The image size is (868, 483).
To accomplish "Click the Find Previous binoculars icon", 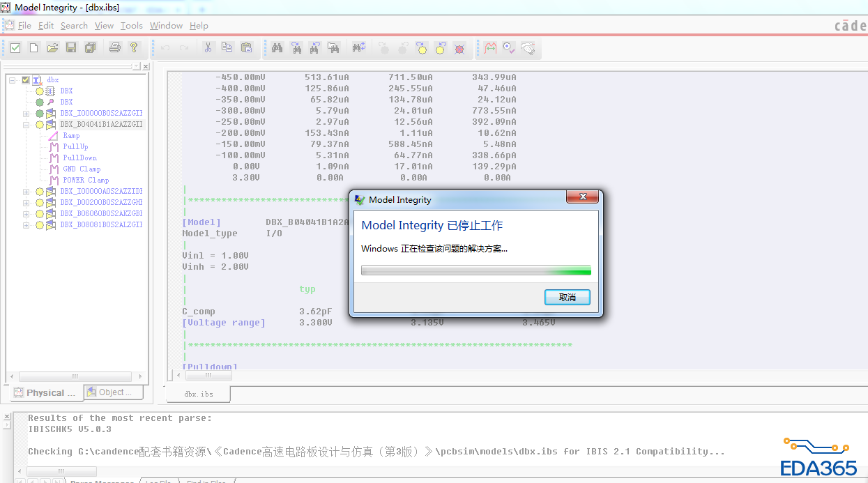I will (315, 48).
